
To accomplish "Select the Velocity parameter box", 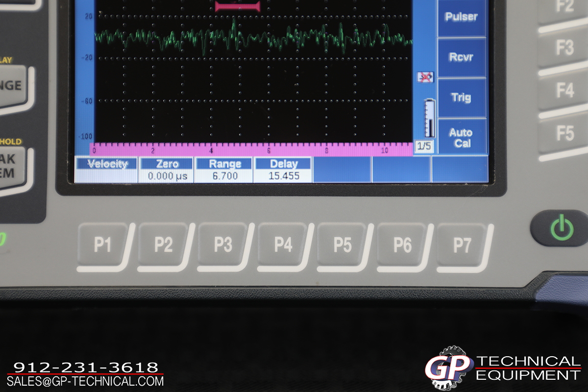I will click(x=107, y=170).
